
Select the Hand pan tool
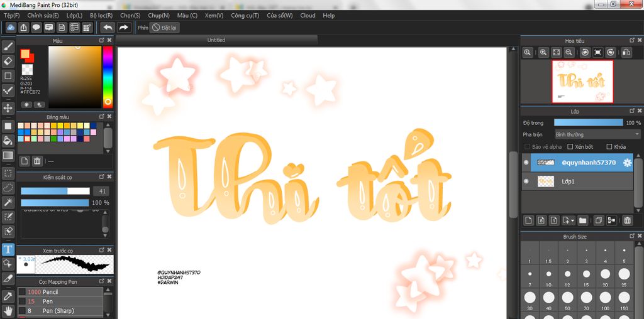8,310
